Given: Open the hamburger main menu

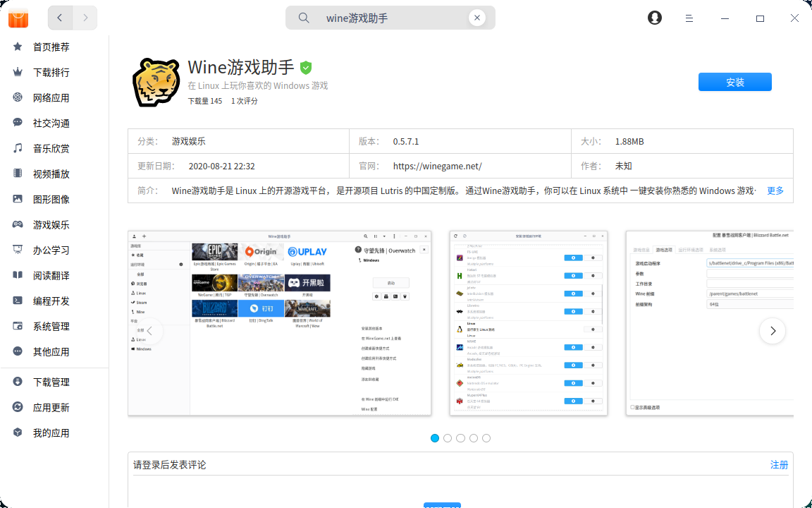Looking at the screenshot, I should coord(689,18).
